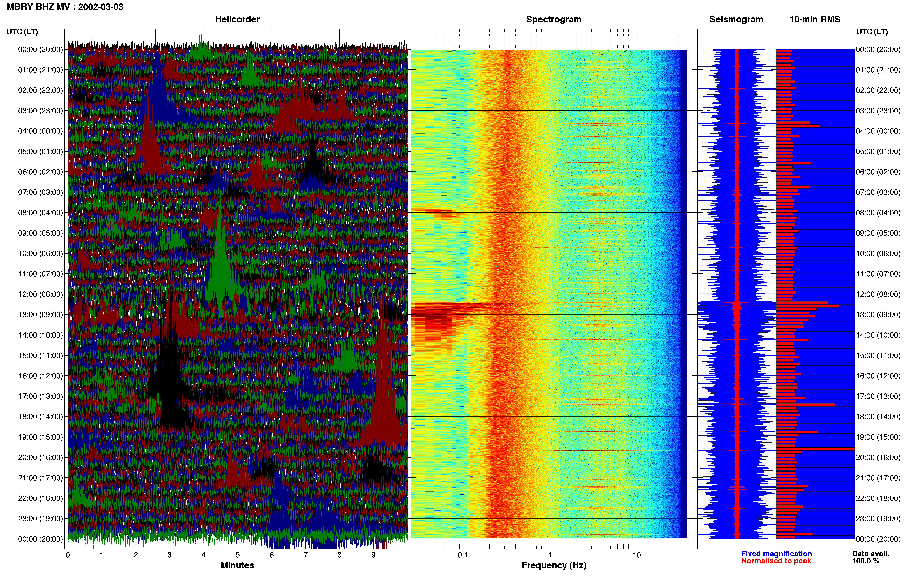Click the '10-min RMS' panel heading
Viewport: 924px width, 578px height.
pyautogui.click(x=815, y=20)
